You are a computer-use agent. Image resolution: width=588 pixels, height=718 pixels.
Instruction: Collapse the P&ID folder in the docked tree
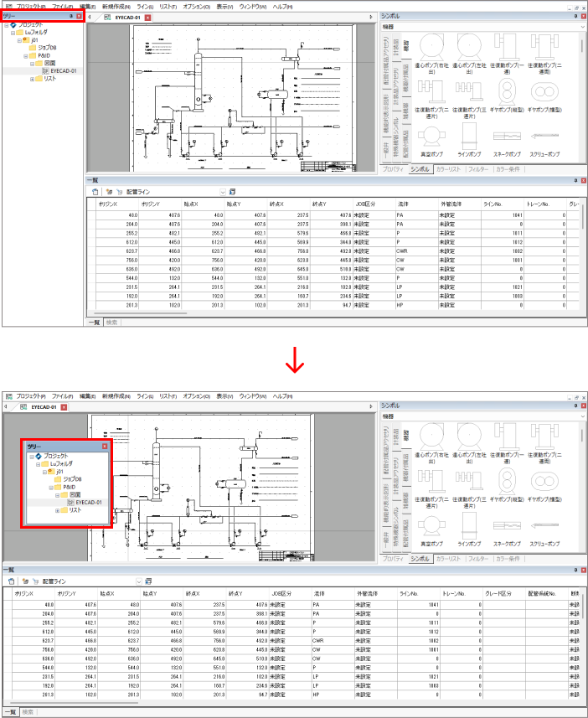(25, 55)
